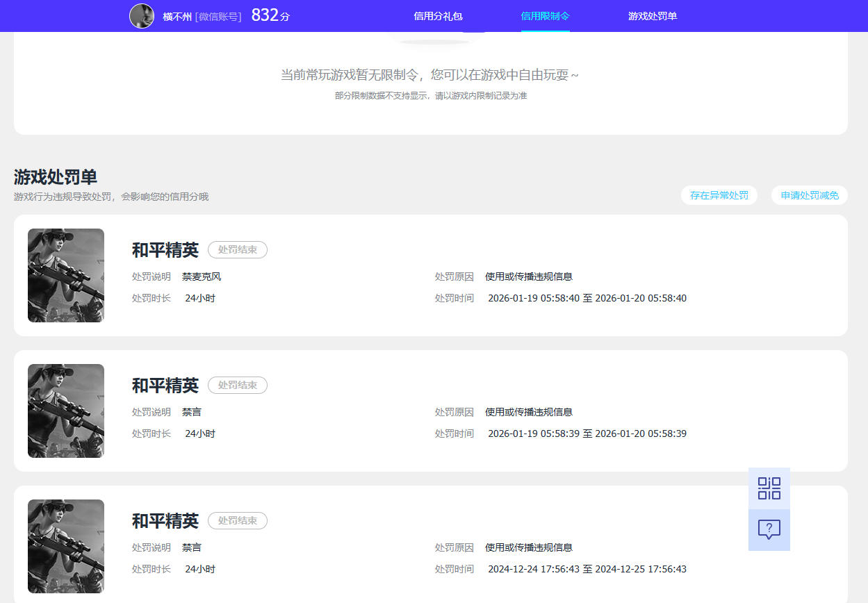Screen dimensions: 868x603
Task: Click 处罚结束 badge on 05:58:39 record
Action: [x=238, y=385]
